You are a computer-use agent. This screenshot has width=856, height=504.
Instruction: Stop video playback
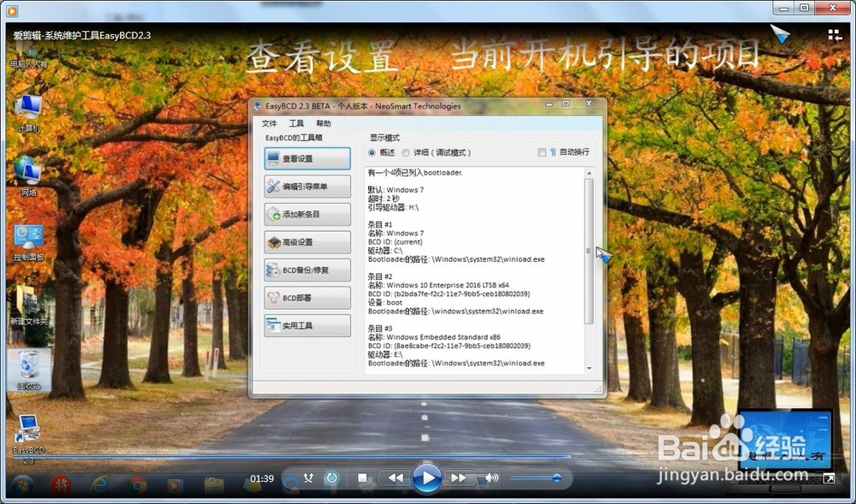(x=361, y=477)
